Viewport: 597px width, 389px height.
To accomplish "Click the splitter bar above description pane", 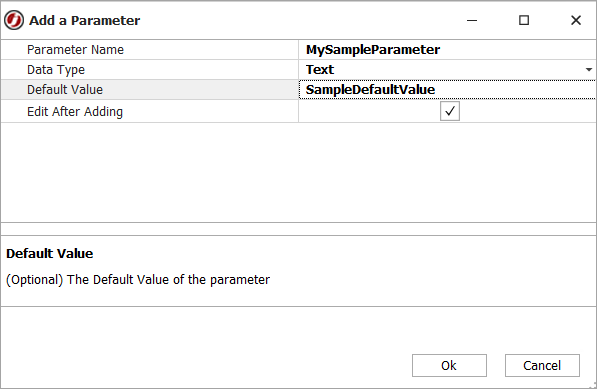I will (298, 229).
